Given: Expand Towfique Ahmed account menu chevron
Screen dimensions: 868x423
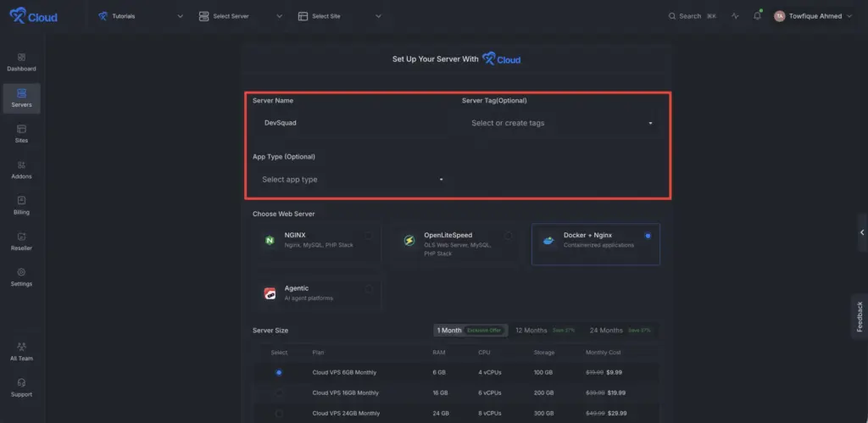Looking at the screenshot, I should click(849, 16).
